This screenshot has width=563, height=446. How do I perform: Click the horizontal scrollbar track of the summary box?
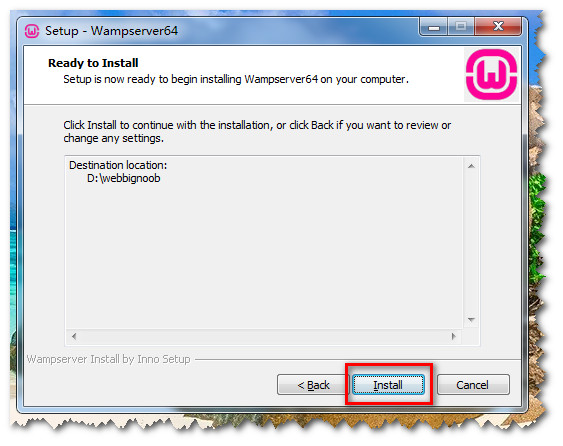click(264, 336)
